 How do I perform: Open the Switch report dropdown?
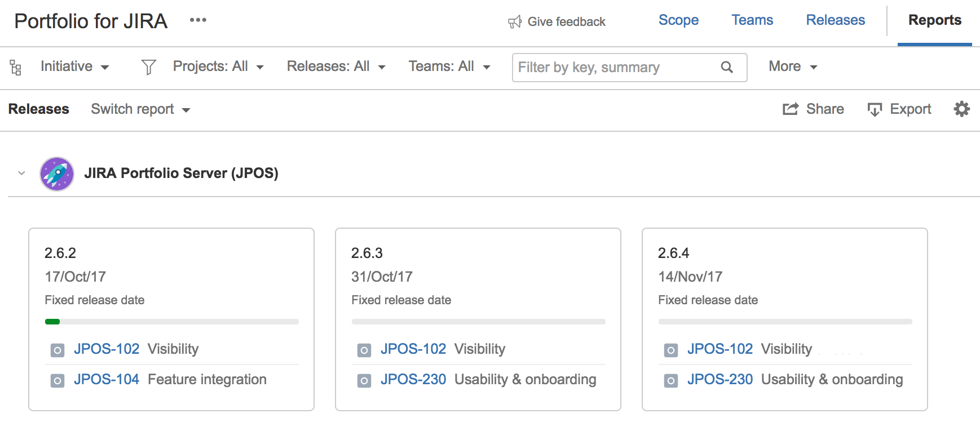pyautogui.click(x=140, y=109)
